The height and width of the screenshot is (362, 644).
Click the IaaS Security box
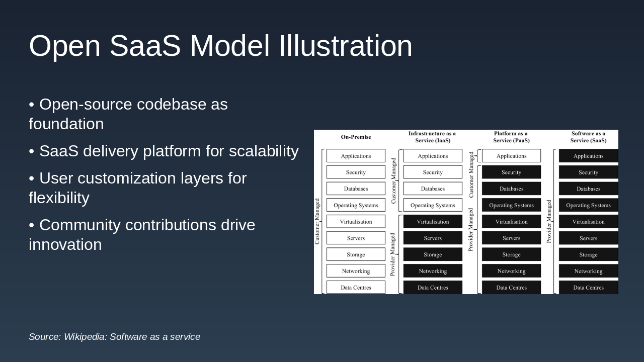432,172
